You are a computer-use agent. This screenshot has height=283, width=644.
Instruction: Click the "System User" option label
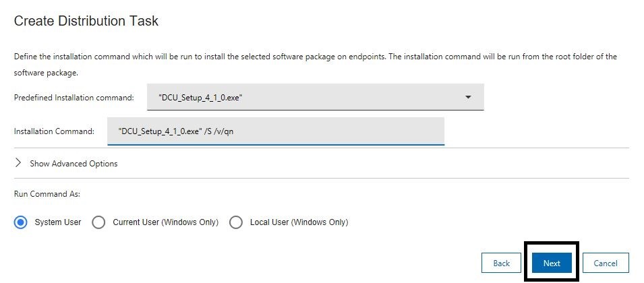coord(57,222)
